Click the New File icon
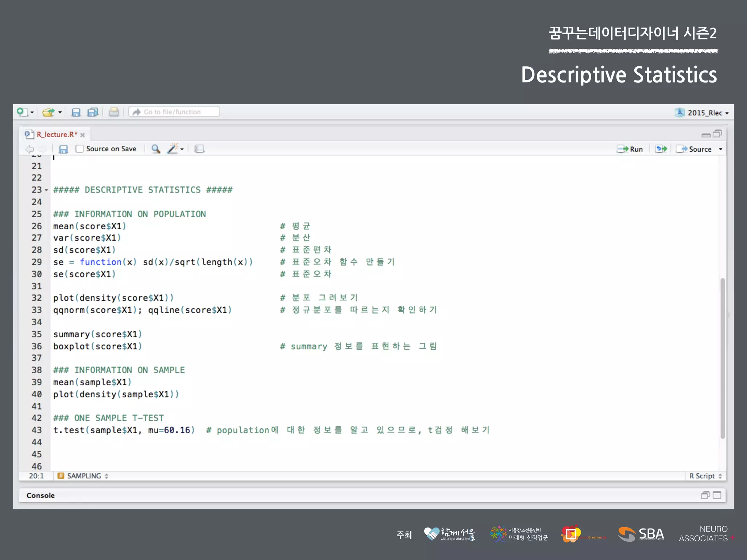Viewport: 747px width, 560px height. pos(22,112)
